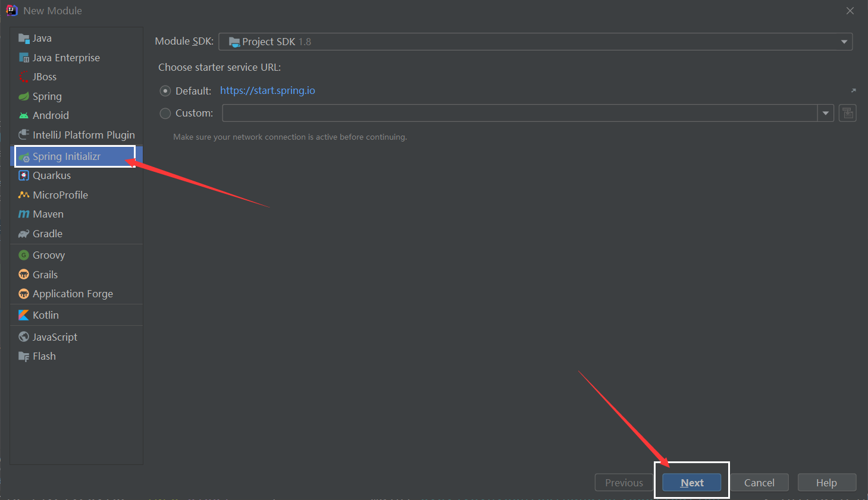Open Help for the dialog

[x=827, y=483]
